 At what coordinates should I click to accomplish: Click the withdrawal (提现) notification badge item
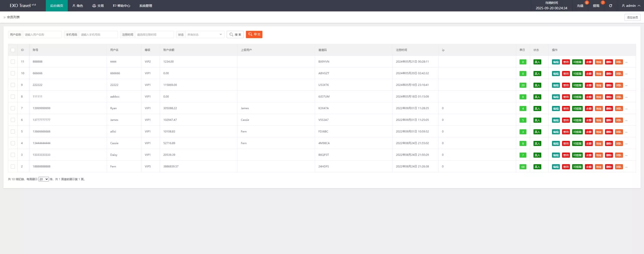point(596,6)
